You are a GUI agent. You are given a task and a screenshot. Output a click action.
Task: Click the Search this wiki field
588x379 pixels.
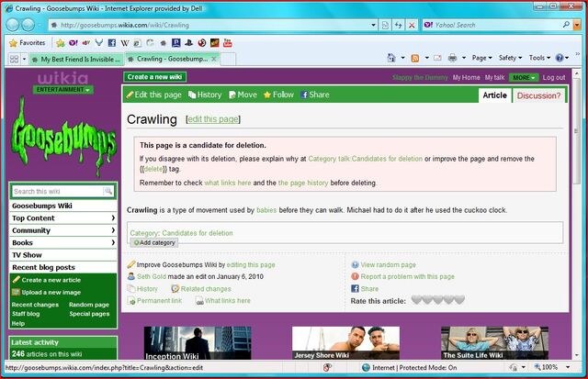pyautogui.click(x=57, y=192)
